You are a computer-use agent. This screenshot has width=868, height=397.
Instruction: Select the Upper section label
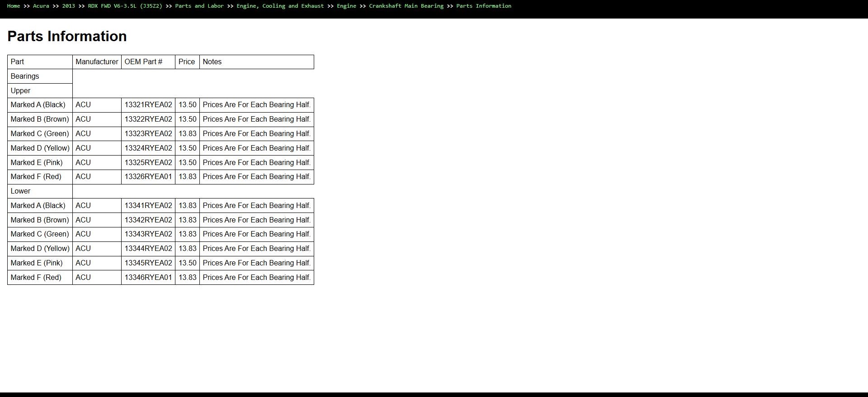pos(20,91)
